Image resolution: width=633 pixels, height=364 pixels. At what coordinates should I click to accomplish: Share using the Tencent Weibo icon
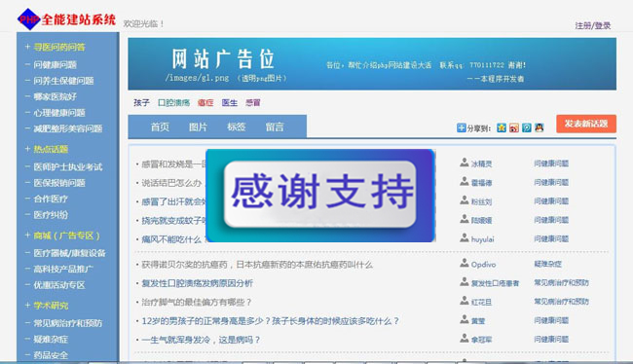[x=527, y=127]
